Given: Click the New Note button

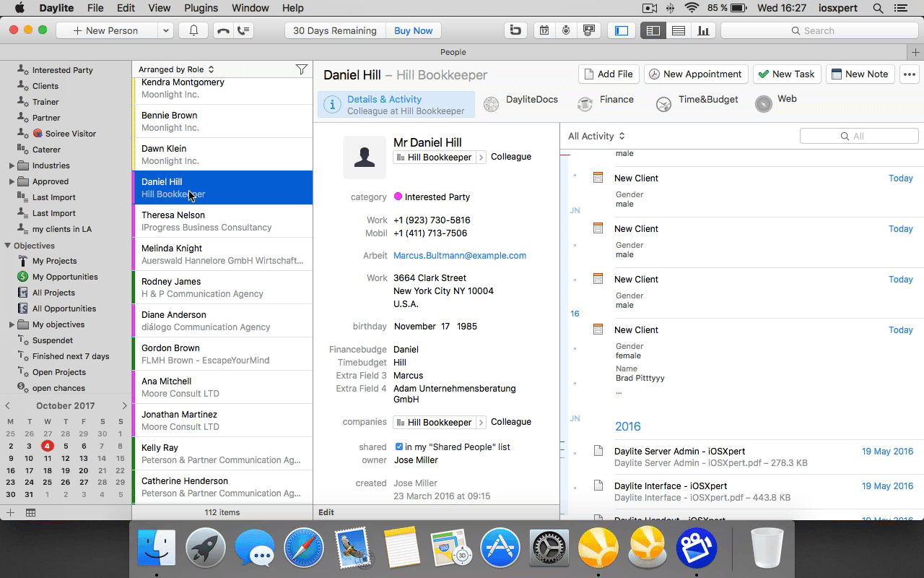Looking at the screenshot, I should click(859, 74).
